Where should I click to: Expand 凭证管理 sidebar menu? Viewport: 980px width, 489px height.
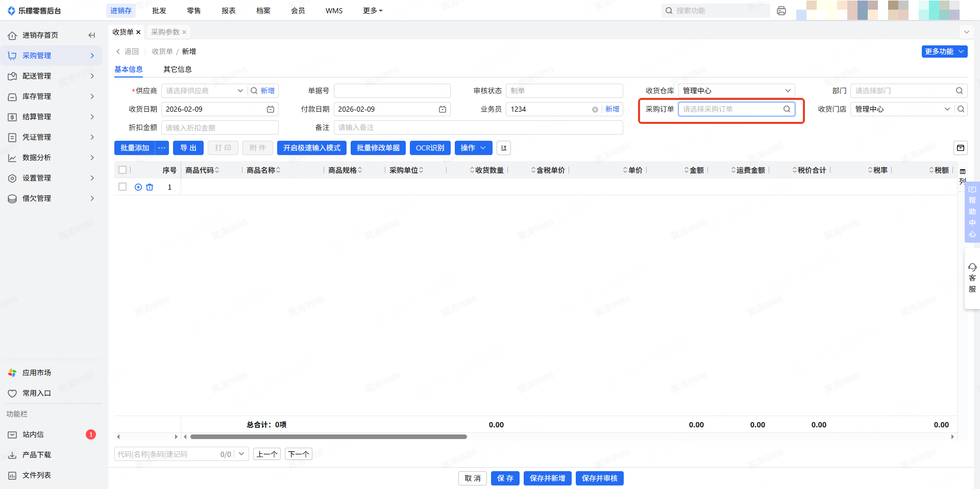click(x=51, y=137)
